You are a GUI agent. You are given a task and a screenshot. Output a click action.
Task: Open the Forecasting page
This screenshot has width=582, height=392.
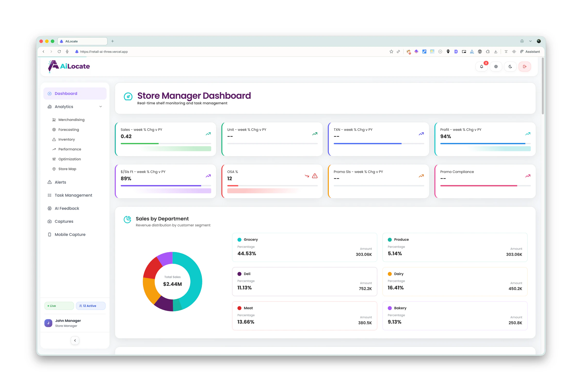(x=68, y=129)
